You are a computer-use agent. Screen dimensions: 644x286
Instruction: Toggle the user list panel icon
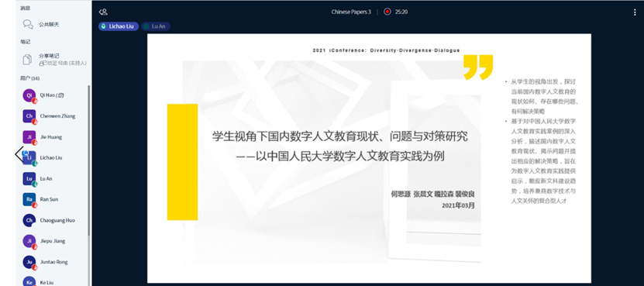pyautogui.click(x=103, y=12)
